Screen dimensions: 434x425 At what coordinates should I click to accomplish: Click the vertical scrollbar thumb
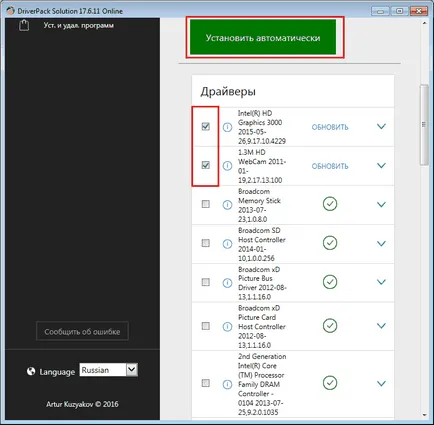[x=424, y=125]
